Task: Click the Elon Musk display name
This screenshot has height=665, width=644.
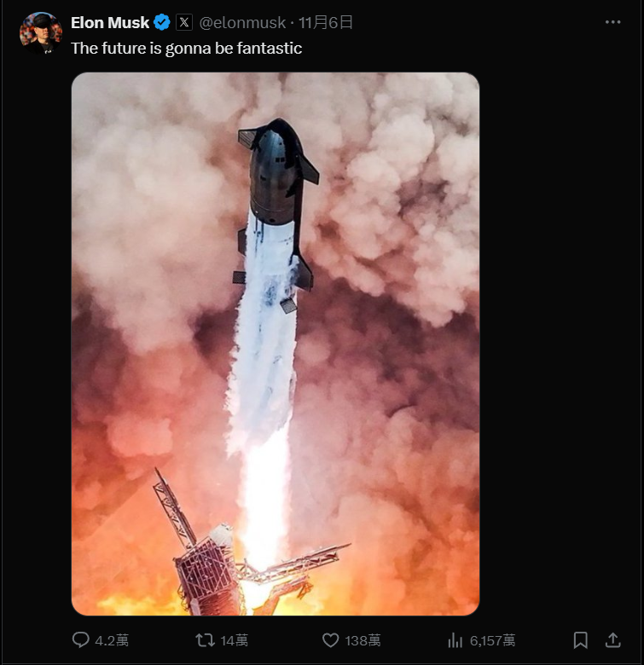Action: pos(110,22)
